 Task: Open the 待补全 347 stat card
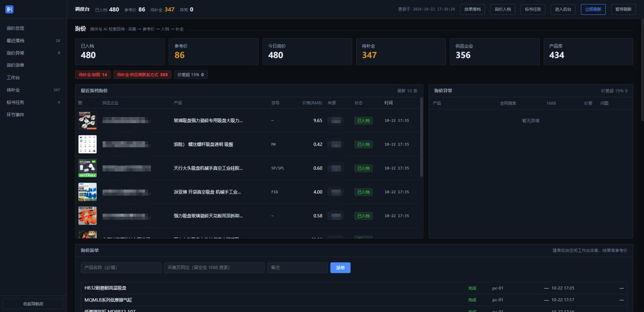coord(401,52)
